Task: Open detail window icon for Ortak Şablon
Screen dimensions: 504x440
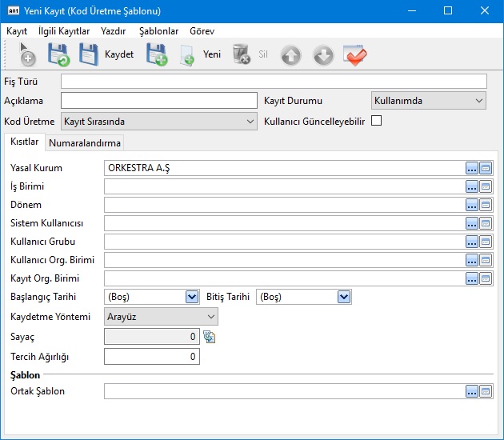Action: pyautogui.click(x=486, y=391)
